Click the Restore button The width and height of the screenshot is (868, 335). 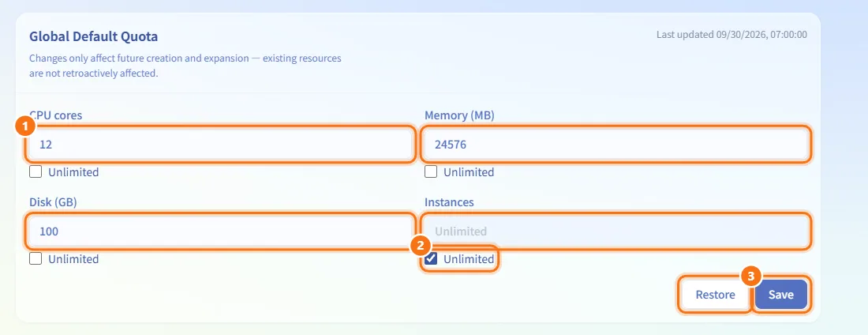click(715, 295)
